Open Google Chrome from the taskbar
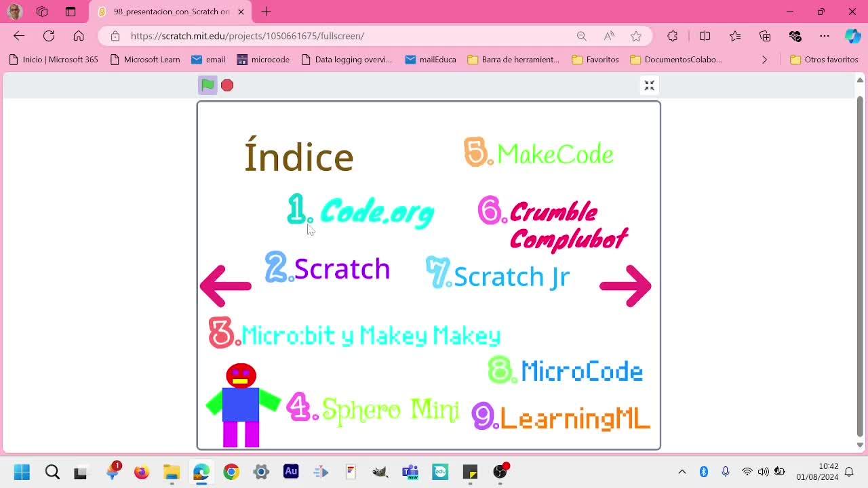 coord(231,472)
